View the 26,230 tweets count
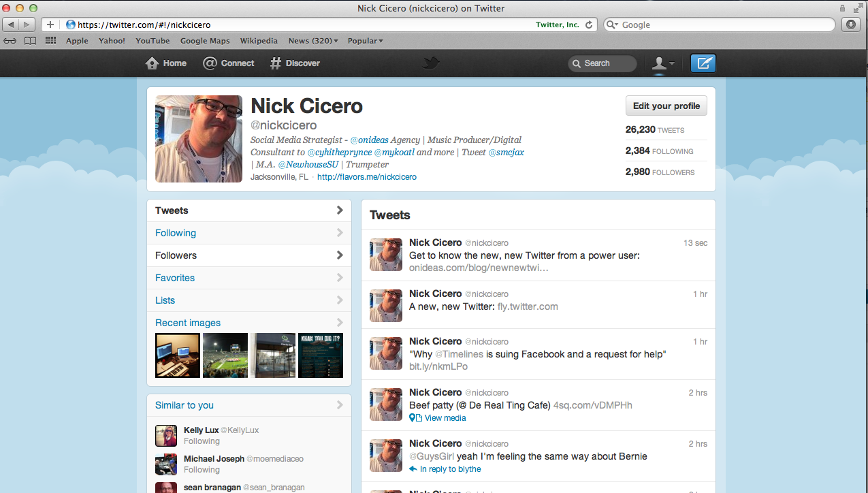The image size is (868, 493). [x=655, y=129]
